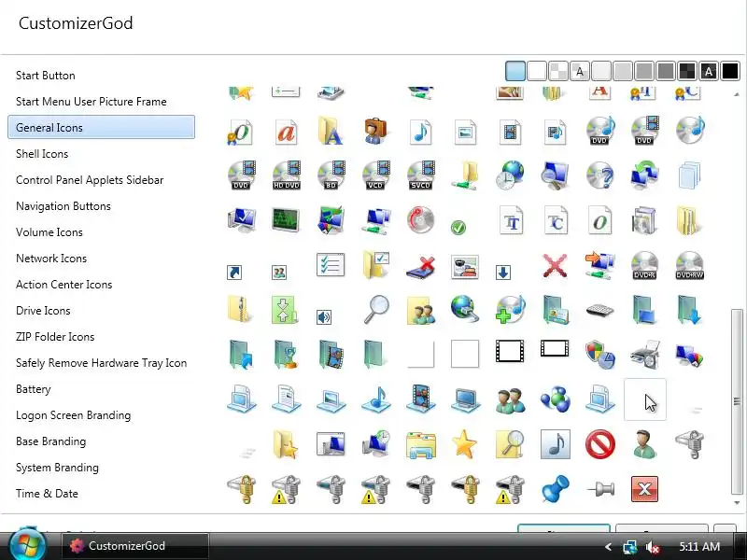This screenshot has width=747, height=560.
Task: Choose the checkerboard transparent background swatch
Action: pos(557,72)
